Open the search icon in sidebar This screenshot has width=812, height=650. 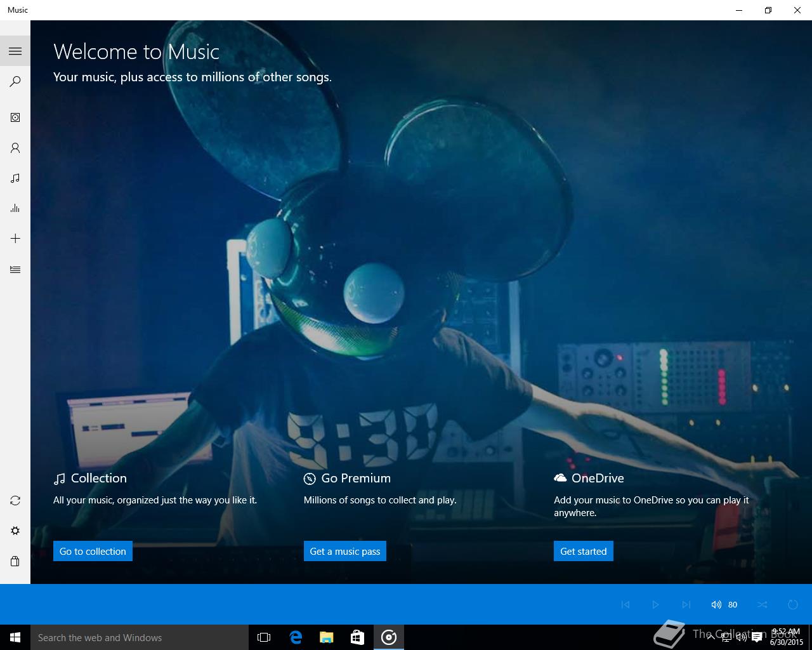click(x=15, y=82)
